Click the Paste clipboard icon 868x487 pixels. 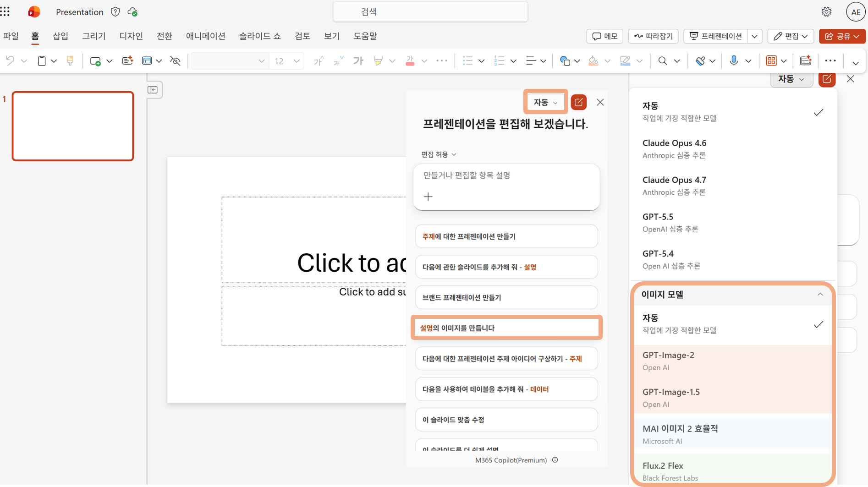[x=42, y=60]
